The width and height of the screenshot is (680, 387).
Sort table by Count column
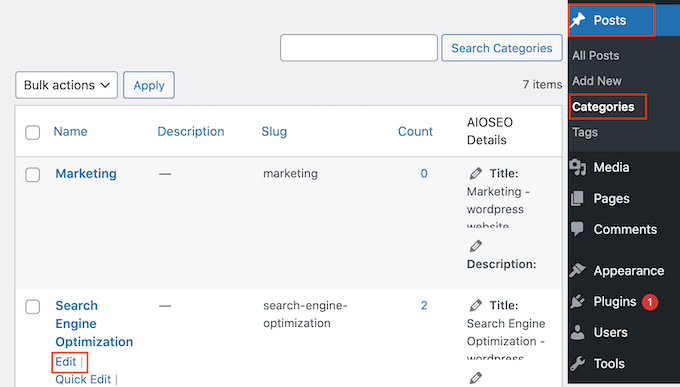[415, 131]
